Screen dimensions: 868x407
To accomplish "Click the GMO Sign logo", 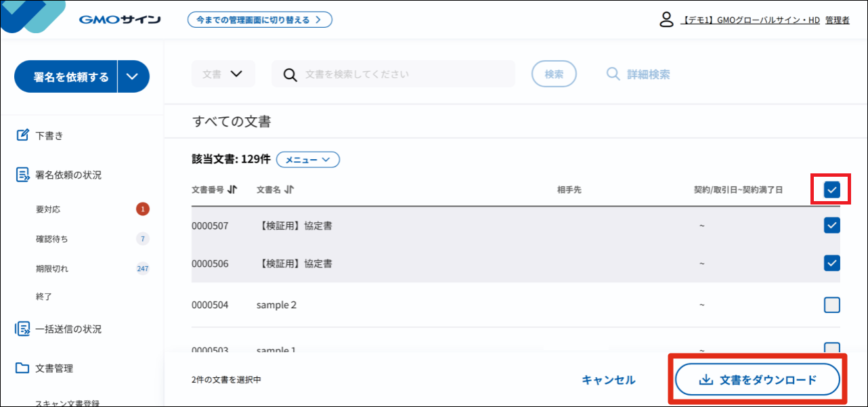I will pyautogui.click(x=119, y=19).
